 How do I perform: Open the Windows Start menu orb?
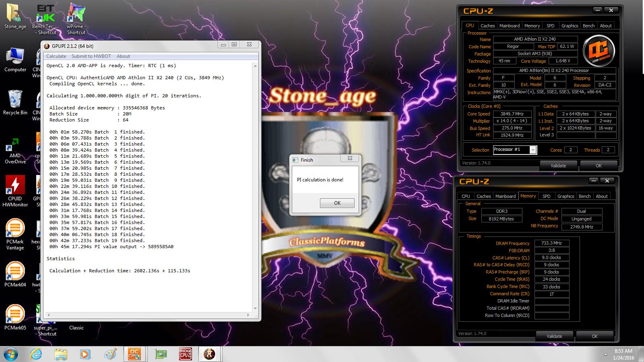[11, 354]
